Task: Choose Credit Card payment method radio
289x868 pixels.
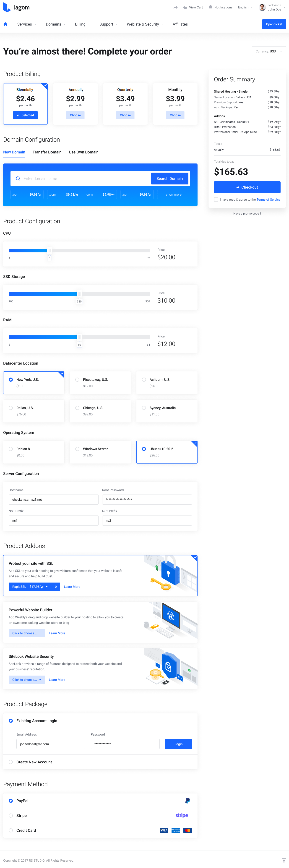Action: coord(11,830)
